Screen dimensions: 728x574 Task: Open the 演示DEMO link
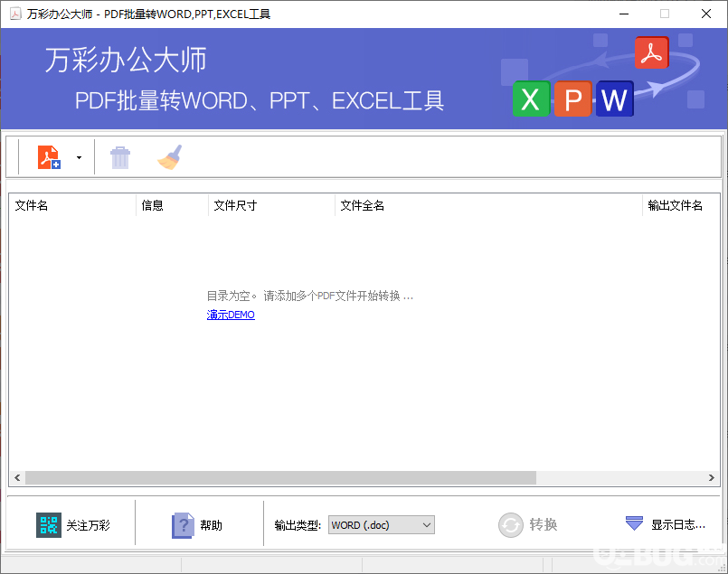point(231,315)
